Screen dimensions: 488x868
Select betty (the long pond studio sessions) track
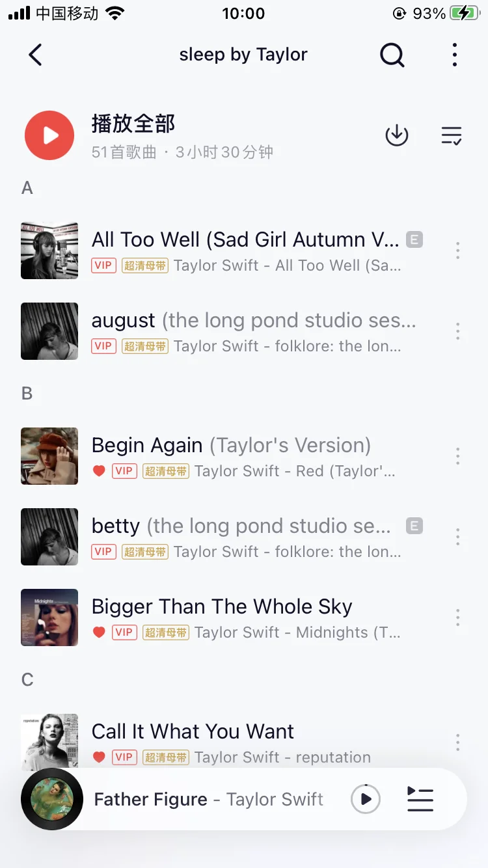pos(241,526)
